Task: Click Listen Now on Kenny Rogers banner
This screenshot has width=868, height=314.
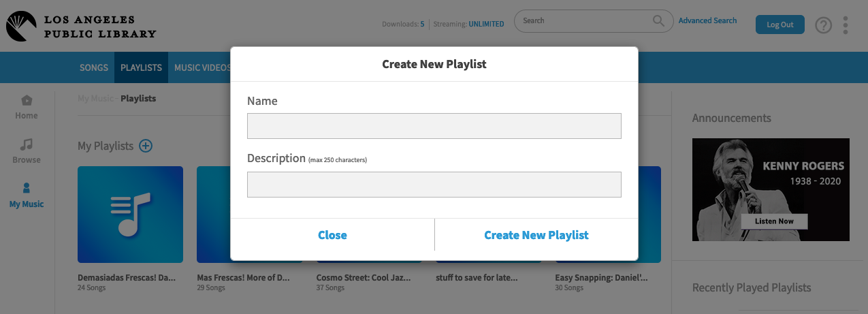Action: (x=774, y=221)
